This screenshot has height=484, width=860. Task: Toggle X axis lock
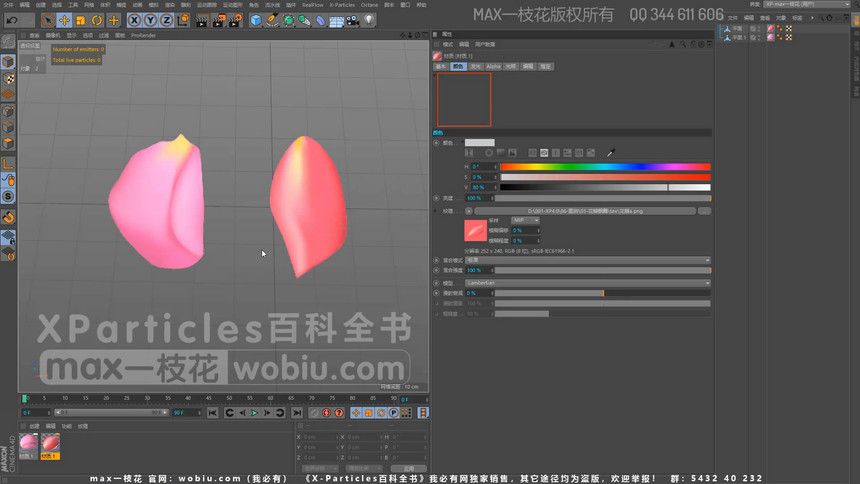point(134,20)
